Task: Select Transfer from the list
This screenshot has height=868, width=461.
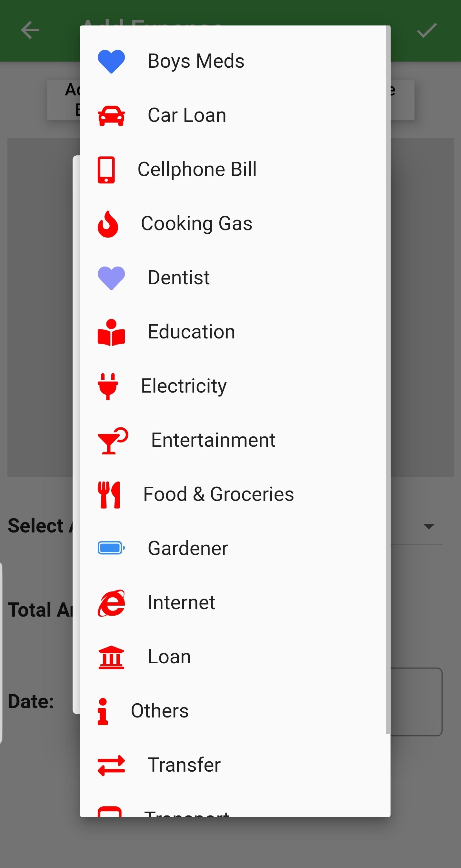Action: click(x=184, y=765)
